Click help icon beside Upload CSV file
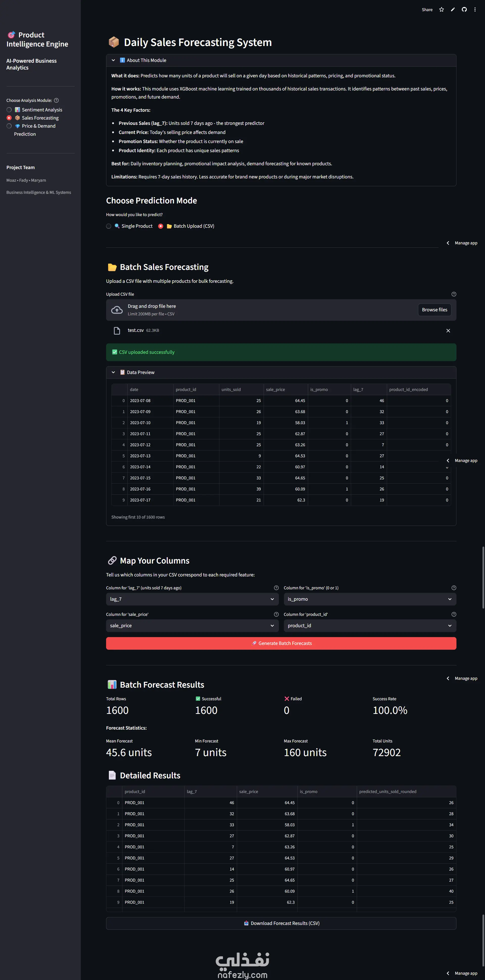Image resolution: width=485 pixels, height=980 pixels. [453, 294]
